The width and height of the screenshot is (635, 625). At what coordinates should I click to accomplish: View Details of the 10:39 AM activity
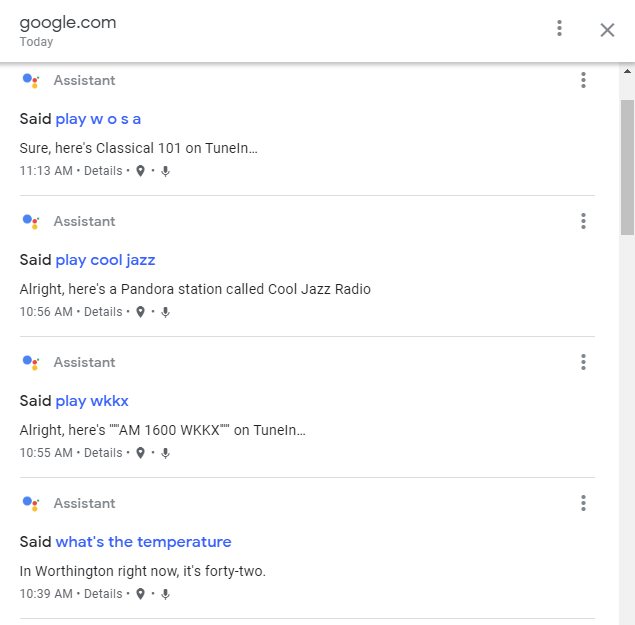coord(103,594)
